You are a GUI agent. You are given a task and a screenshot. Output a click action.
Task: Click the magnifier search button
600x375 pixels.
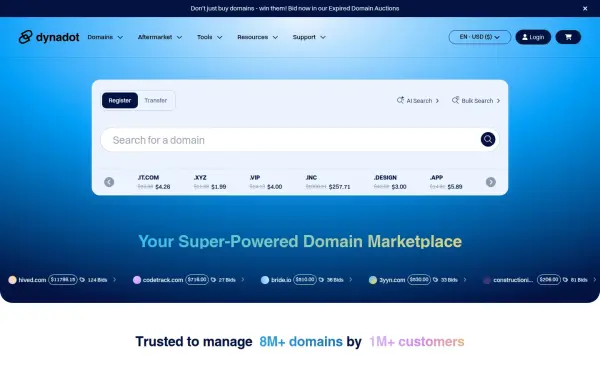point(488,139)
